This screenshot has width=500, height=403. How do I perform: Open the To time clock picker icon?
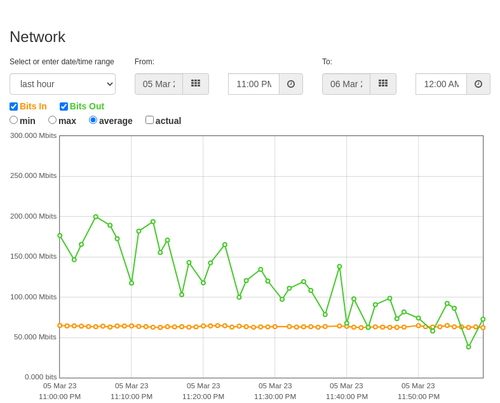coord(478,84)
